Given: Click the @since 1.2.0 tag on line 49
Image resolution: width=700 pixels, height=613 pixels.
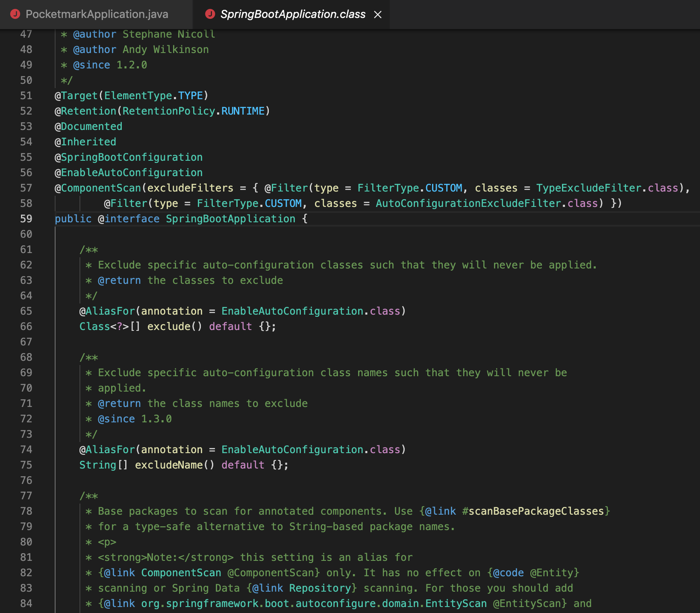Looking at the screenshot, I should (x=110, y=65).
